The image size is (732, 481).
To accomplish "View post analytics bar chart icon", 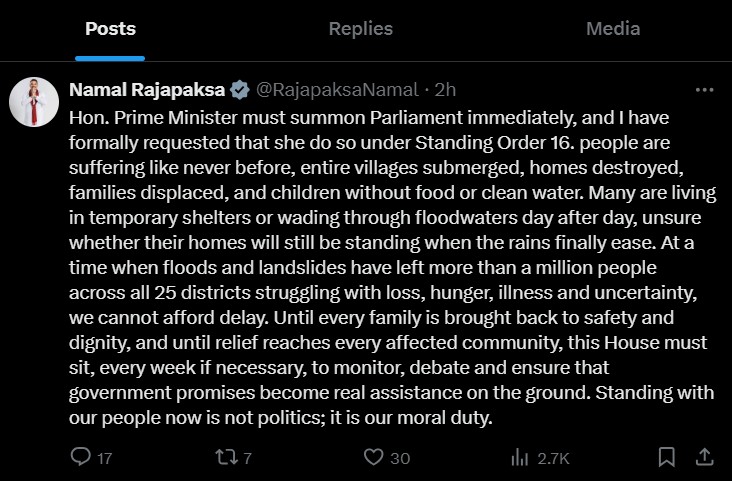I will (519, 457).
